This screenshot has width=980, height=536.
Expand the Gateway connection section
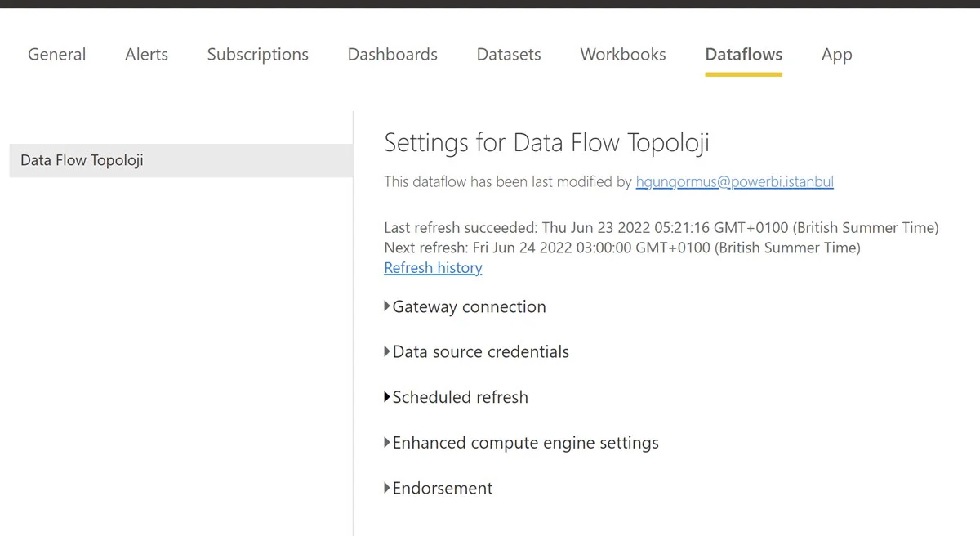[465, 307]
